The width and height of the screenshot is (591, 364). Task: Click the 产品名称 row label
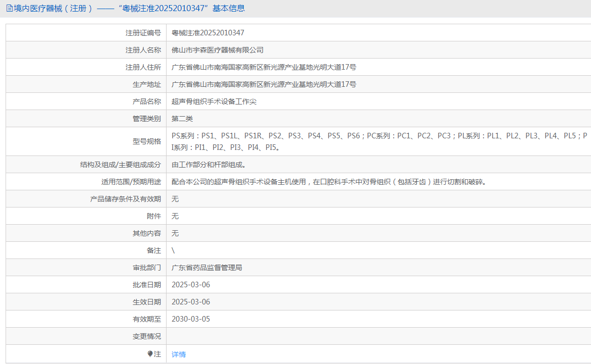[147, 101]
